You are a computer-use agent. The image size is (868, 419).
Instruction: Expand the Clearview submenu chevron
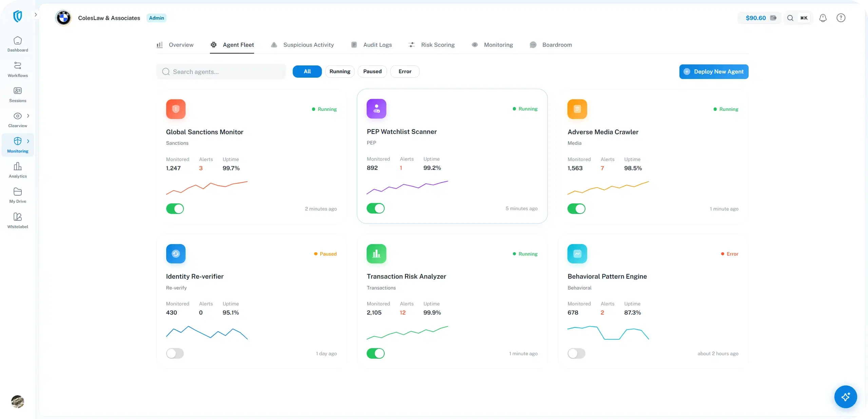(28, 116)
